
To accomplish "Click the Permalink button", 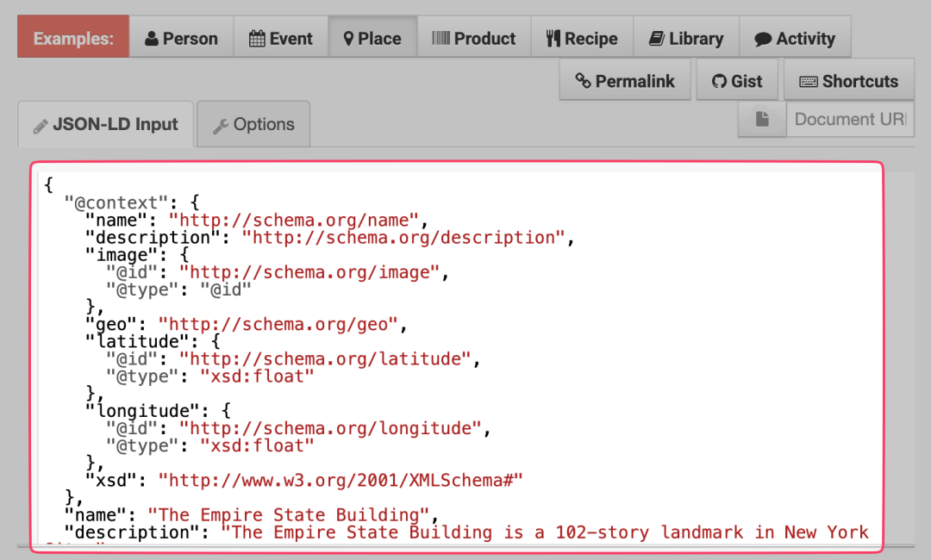I will point(625,79).
